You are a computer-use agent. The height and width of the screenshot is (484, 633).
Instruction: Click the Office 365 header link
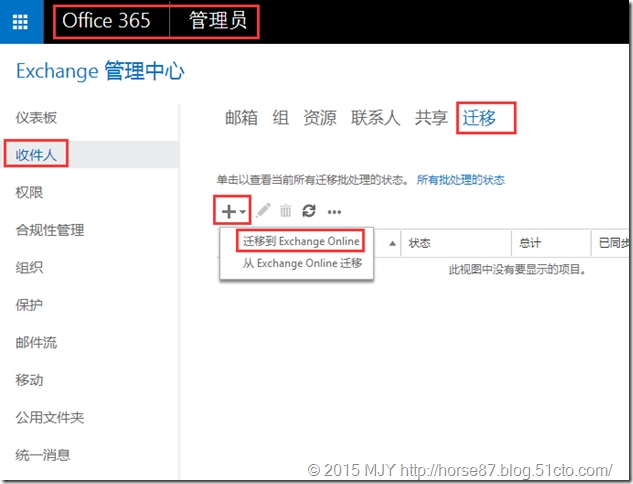106,21
